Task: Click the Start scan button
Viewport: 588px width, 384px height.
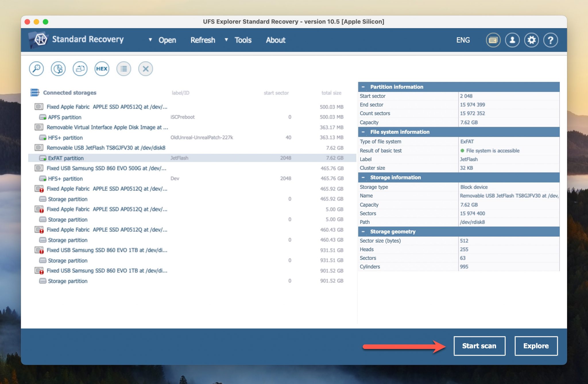Action: point(479,346)
